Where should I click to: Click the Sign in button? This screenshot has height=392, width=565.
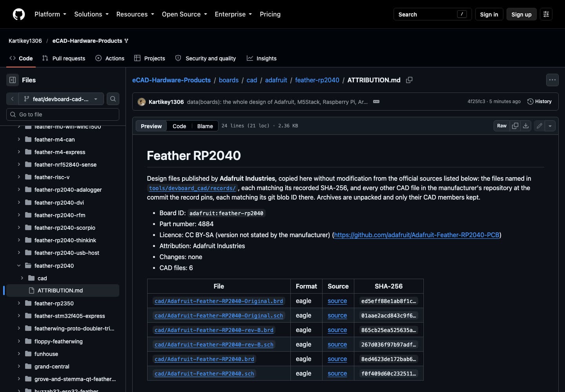(489, 14)
